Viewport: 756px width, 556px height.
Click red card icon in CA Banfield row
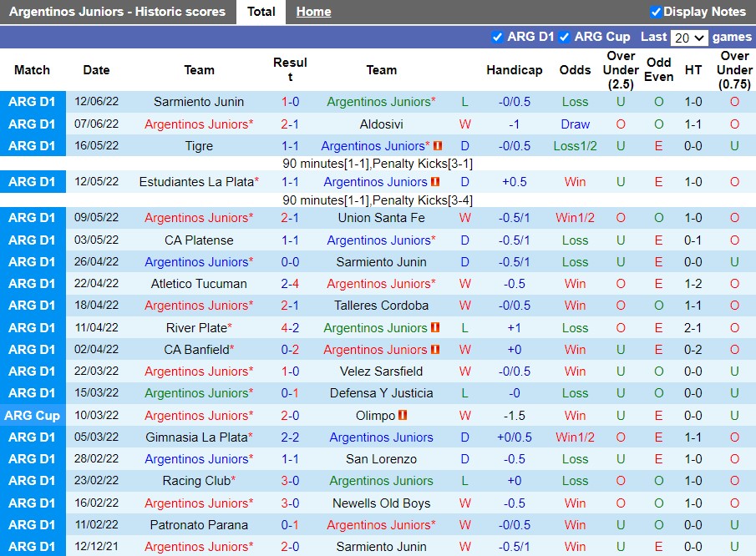(x=435, y=349)
